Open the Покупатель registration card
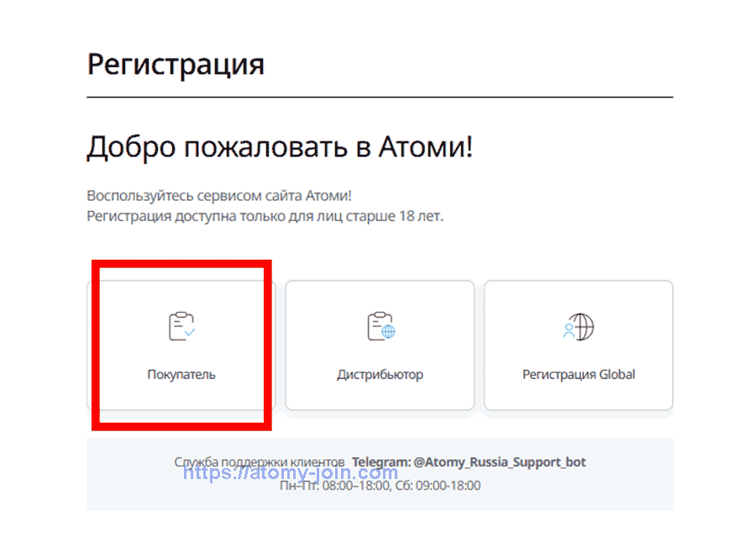The image size is (756, 543). point(181,345)
